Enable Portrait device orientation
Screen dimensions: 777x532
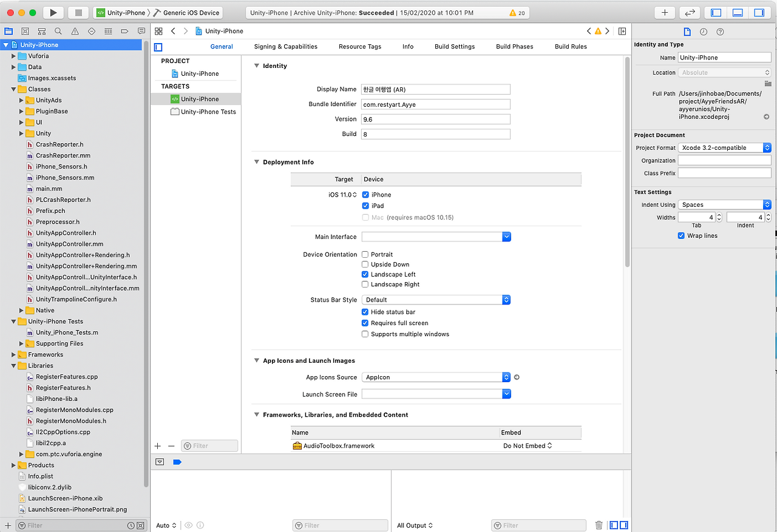point(365,254)
